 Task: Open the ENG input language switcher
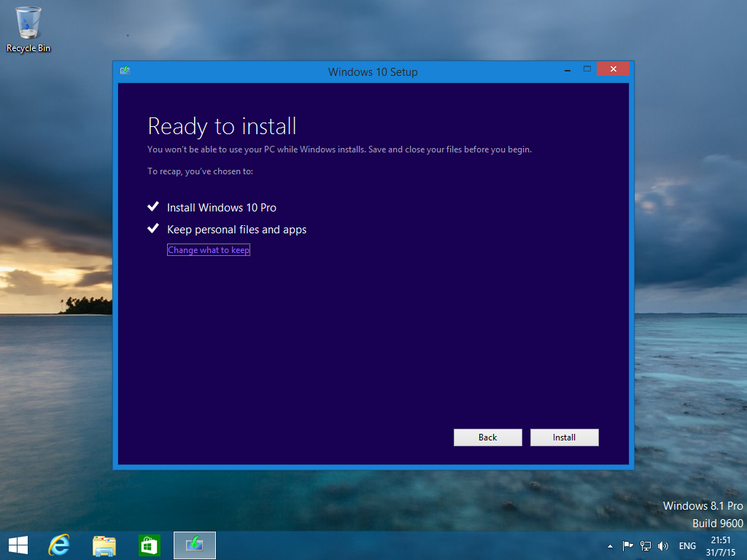(x=687, y=546)
